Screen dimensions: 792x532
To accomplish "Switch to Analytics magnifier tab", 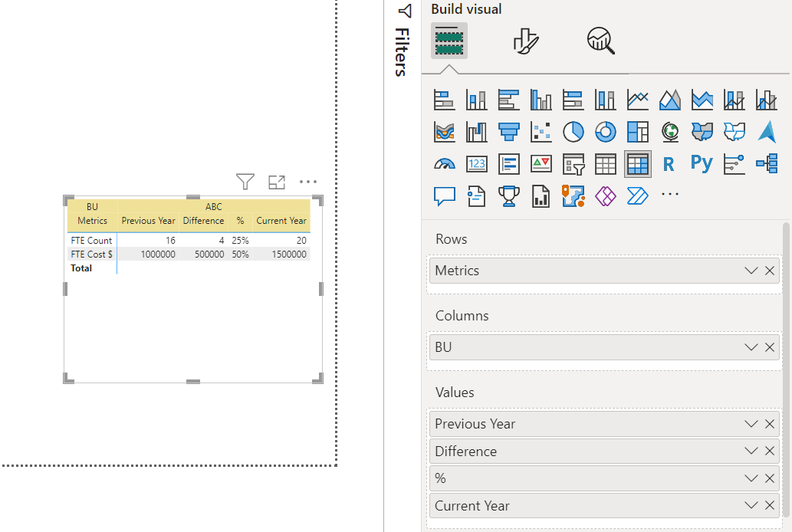I will click(600, 41).
